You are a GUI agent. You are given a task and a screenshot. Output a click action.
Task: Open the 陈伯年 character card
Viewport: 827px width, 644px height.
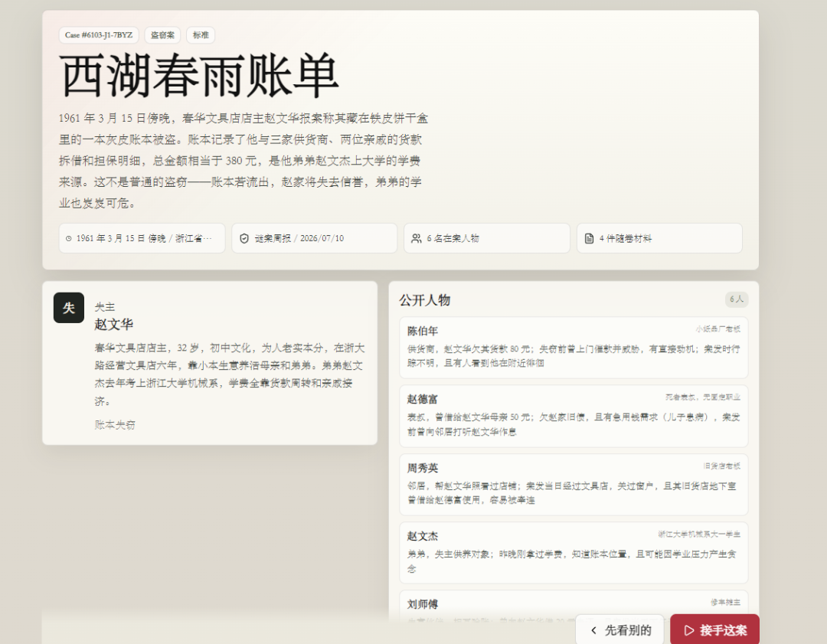[x=574, y=347]
